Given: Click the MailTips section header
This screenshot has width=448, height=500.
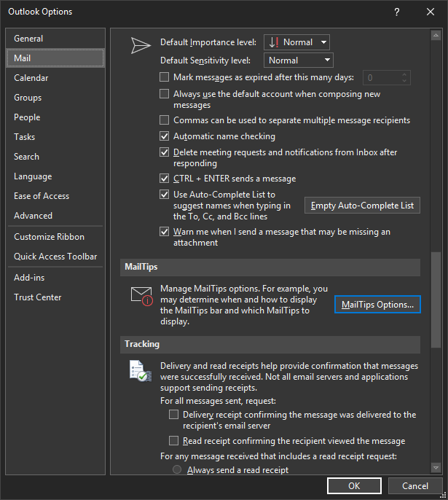Looking at the screenshot, I should (270, 267).
